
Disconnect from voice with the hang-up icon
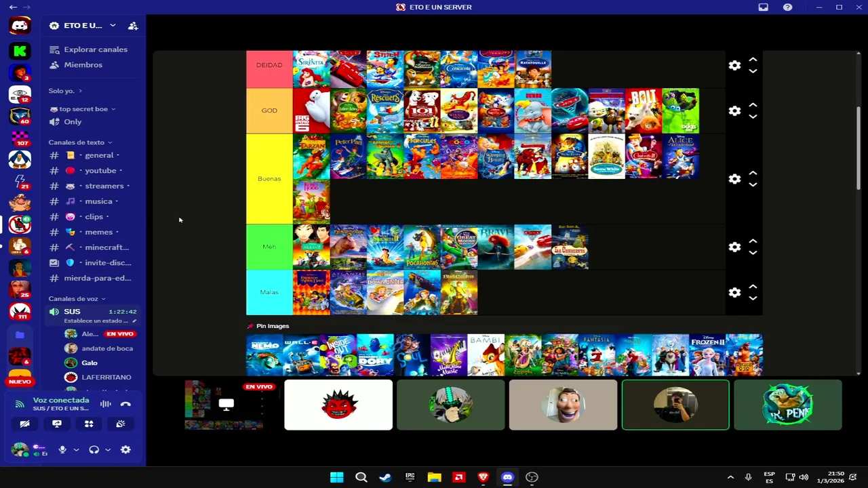coord(125,404)
